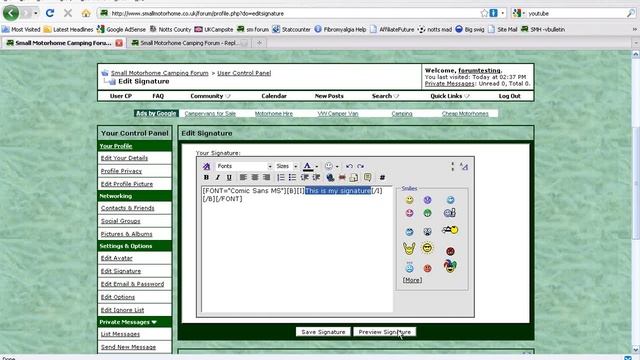Viewport: 640px width, 360px height.
Task: Toggle Underline formatting
Action: point(229,177)
